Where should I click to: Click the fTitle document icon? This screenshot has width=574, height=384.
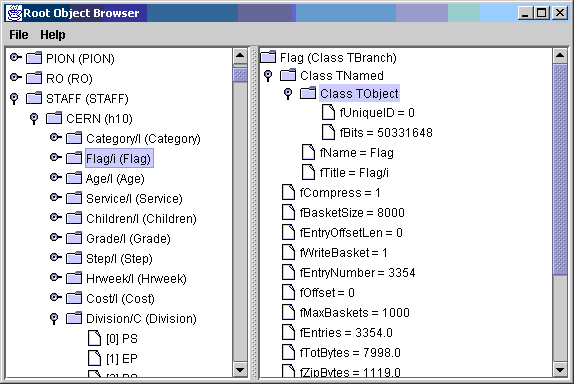(x=308, y=172)
